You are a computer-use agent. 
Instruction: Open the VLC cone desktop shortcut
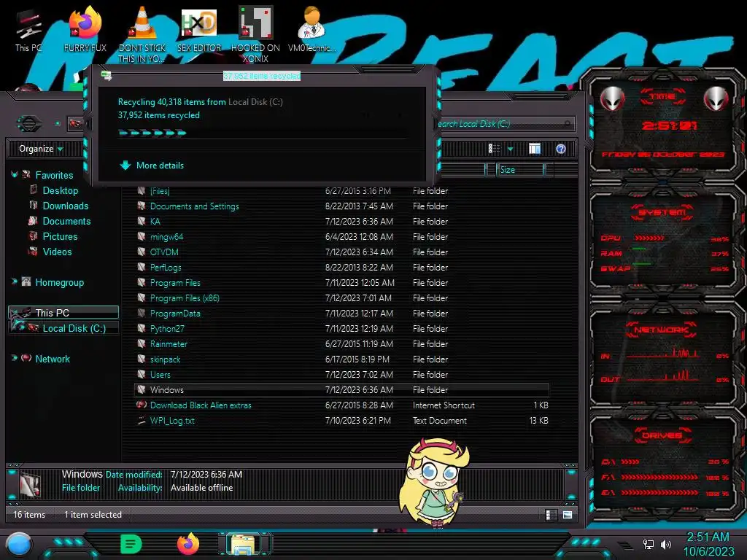(142, 34)
